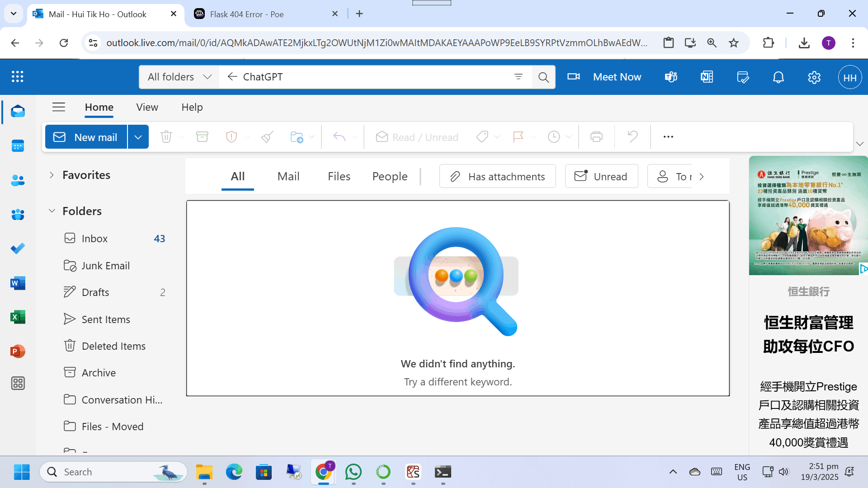Open the Calendar icon in left rail
Screen dimensions: 868x488
(x=18, y=146)
